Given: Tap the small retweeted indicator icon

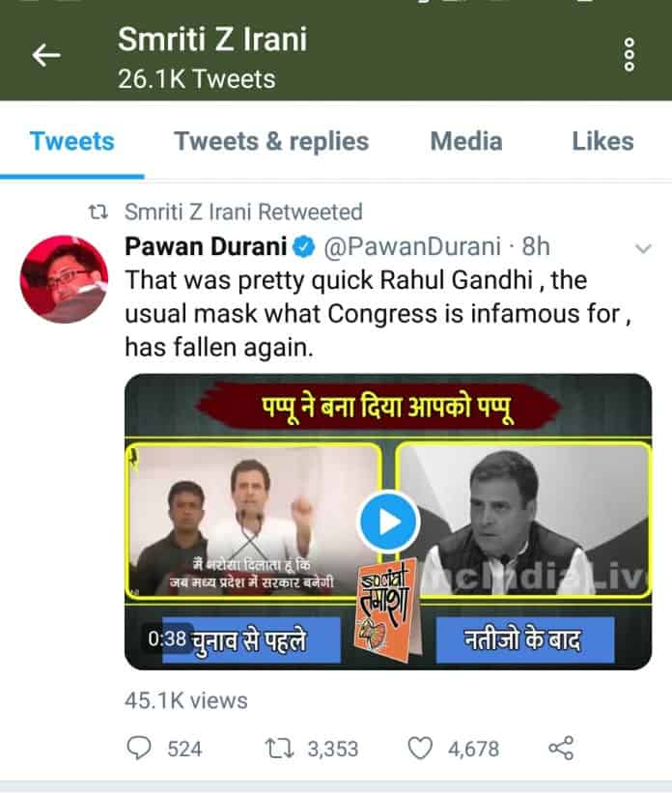Looking at the screenshot, I should point(98,212).
